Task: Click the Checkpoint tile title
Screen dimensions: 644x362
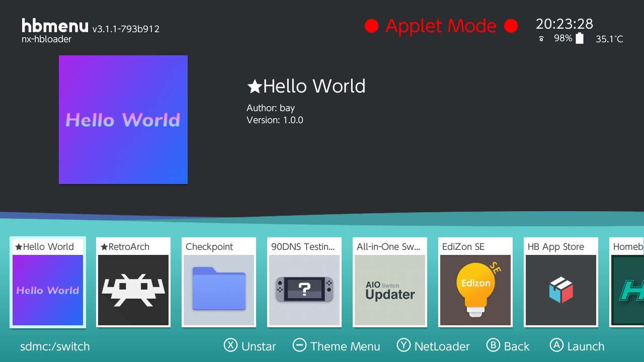Action: (x=209, y=247)
